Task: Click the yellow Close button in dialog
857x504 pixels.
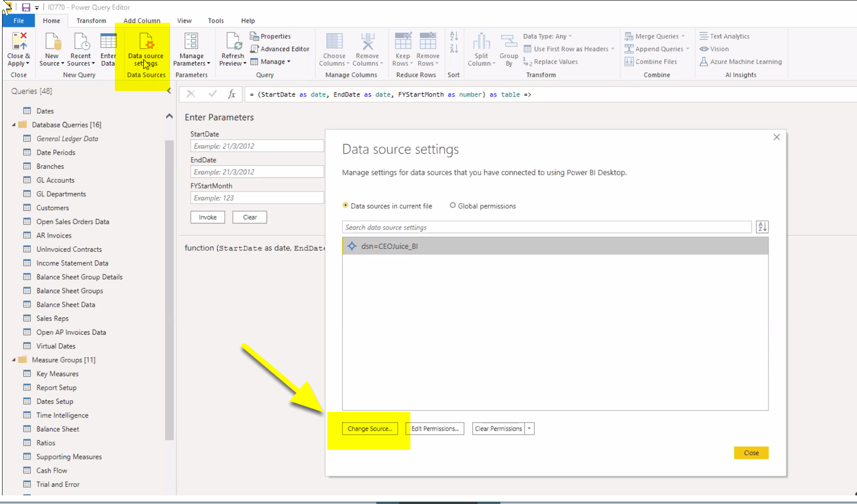Action: click(751, 453)
